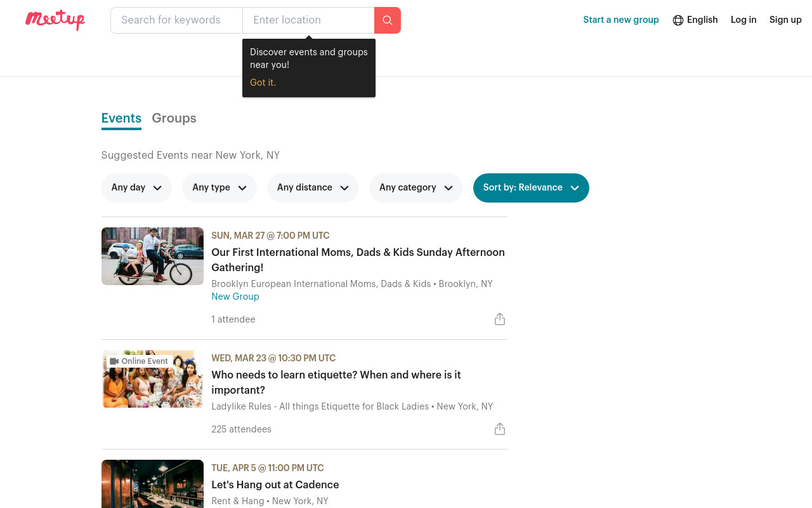Dismiss tooltip with Got it.
Viewport: 812px width, 508px height.
coord(263,83)
